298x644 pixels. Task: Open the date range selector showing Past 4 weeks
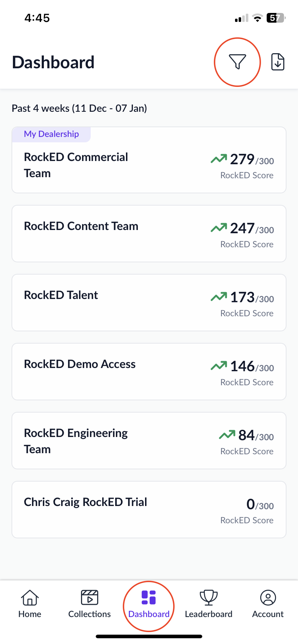point(79,108)
